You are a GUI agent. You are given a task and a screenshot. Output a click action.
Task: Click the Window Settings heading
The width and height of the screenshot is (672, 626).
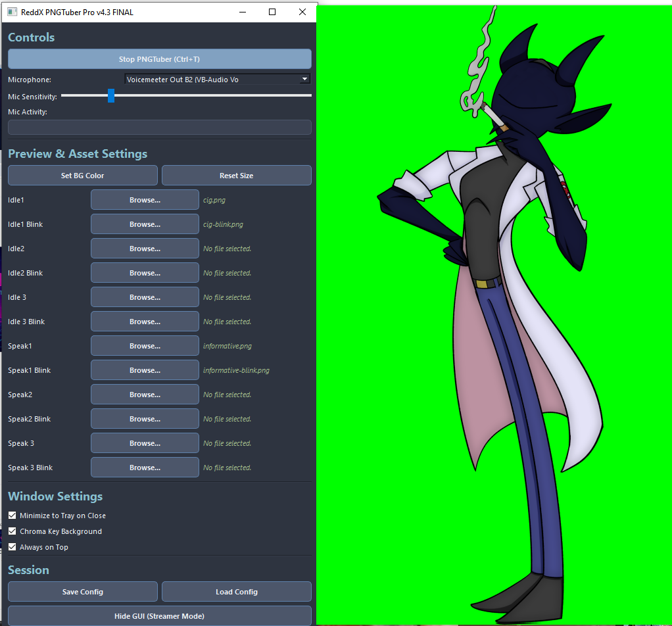[55, 496]
